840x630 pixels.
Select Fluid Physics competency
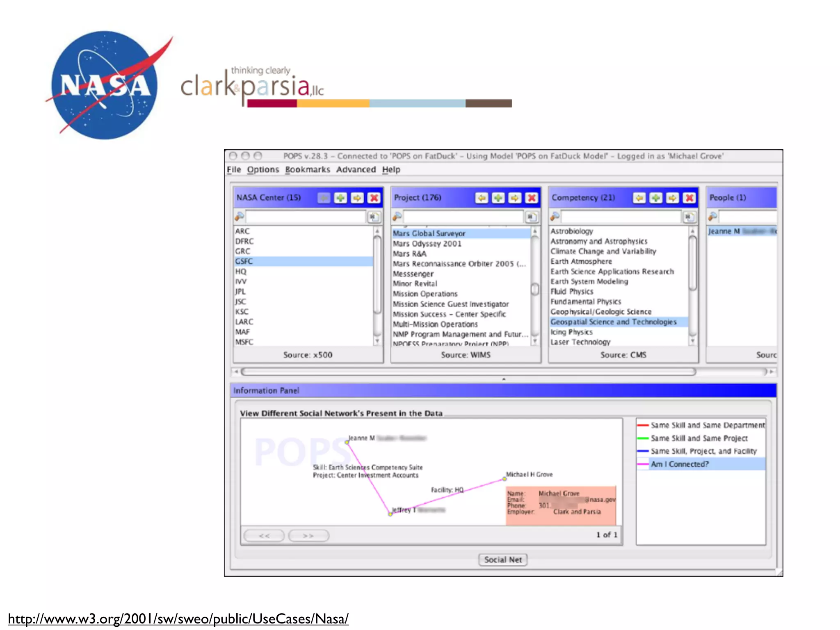pos(619,292)
